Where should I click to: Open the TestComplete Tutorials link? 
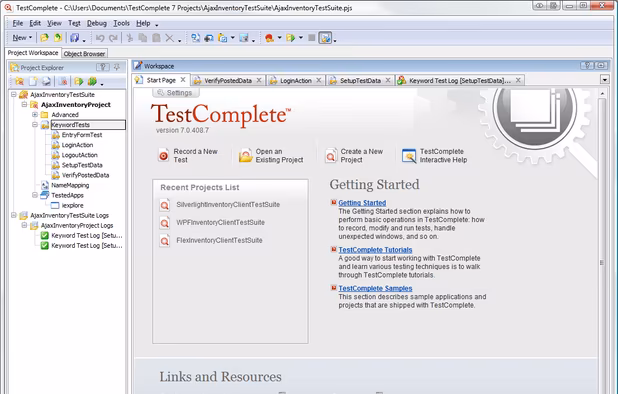[x=375, y=250]
